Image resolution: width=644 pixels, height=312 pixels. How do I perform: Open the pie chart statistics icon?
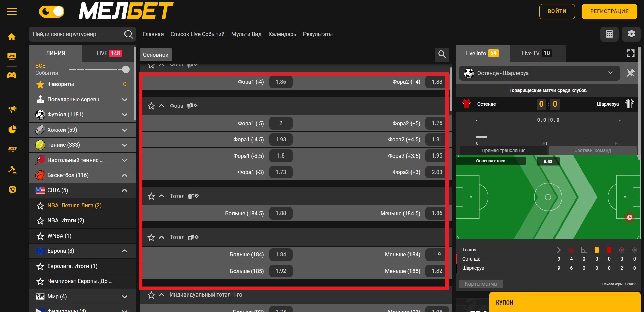tap(12, 129)
